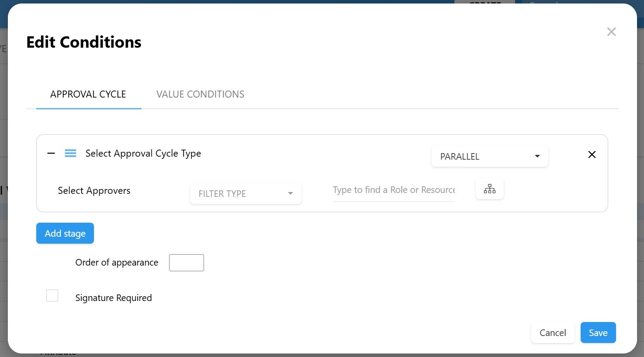Switch to the Approval Cycle tab
This screenshot has width=644, height=357.
[x=88, y=94]
